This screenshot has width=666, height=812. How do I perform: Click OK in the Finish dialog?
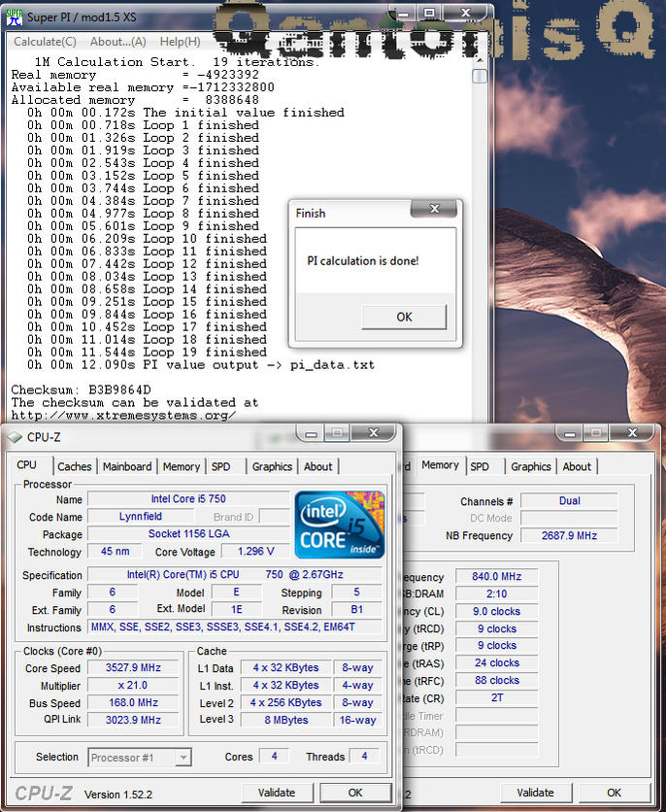pyautogui.click(x=404, y=317)
